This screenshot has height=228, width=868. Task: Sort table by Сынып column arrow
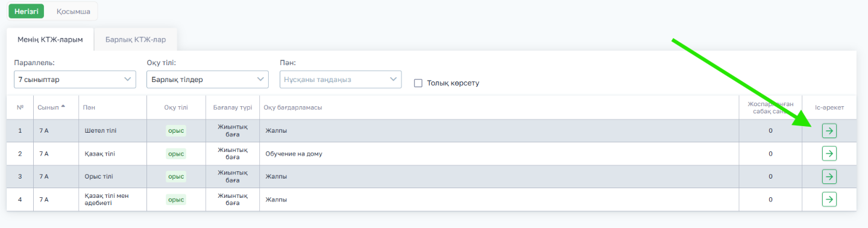[63, 107]
